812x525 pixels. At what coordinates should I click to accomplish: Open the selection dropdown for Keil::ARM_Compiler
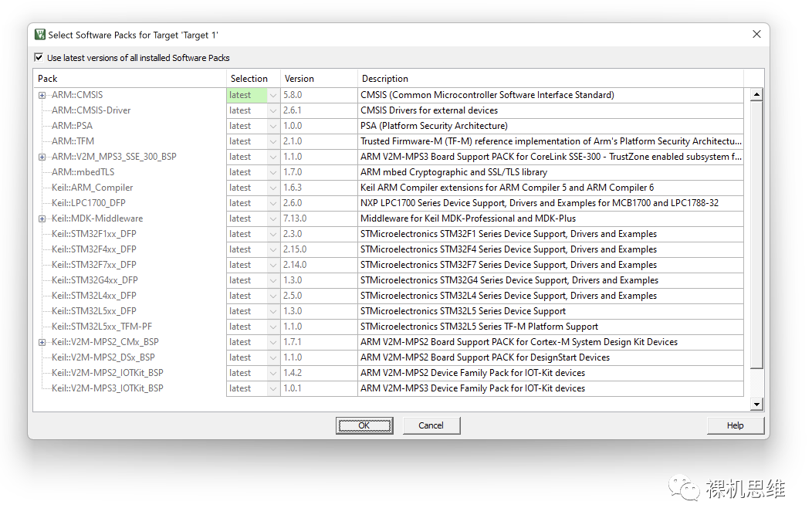(x=273, y=188)
